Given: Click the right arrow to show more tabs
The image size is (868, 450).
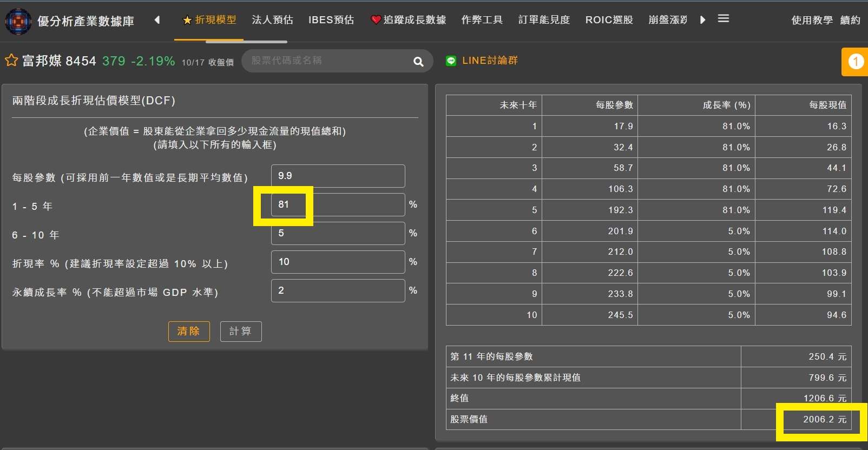Looking at the screenshot, I should (702, 20).
